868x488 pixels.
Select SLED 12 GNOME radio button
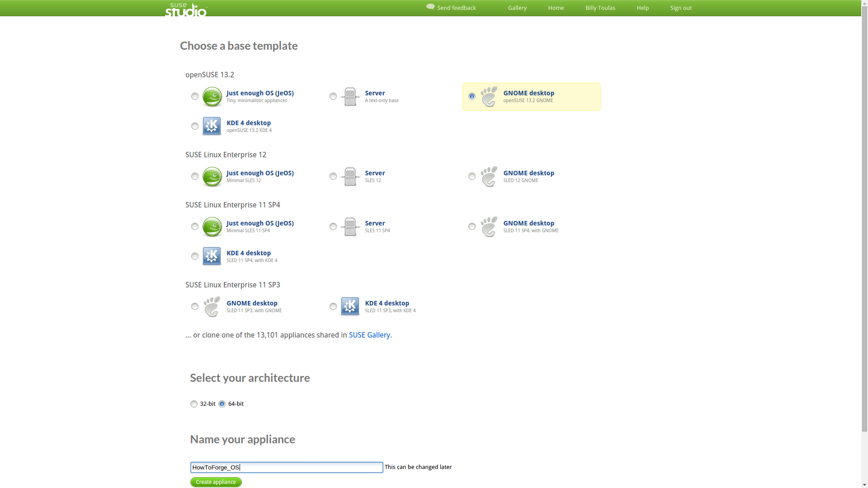click(x=472, y=176)
